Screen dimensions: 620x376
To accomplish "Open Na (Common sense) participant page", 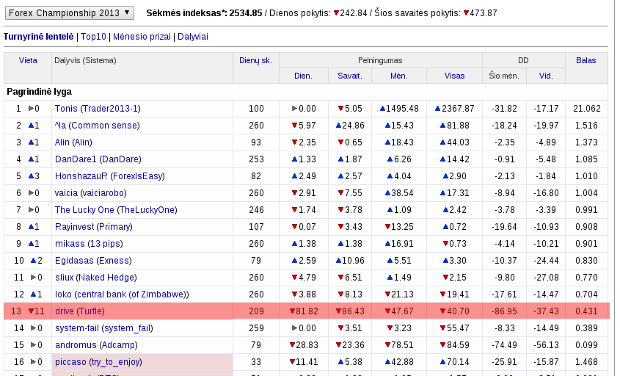I will click(97, 125).
